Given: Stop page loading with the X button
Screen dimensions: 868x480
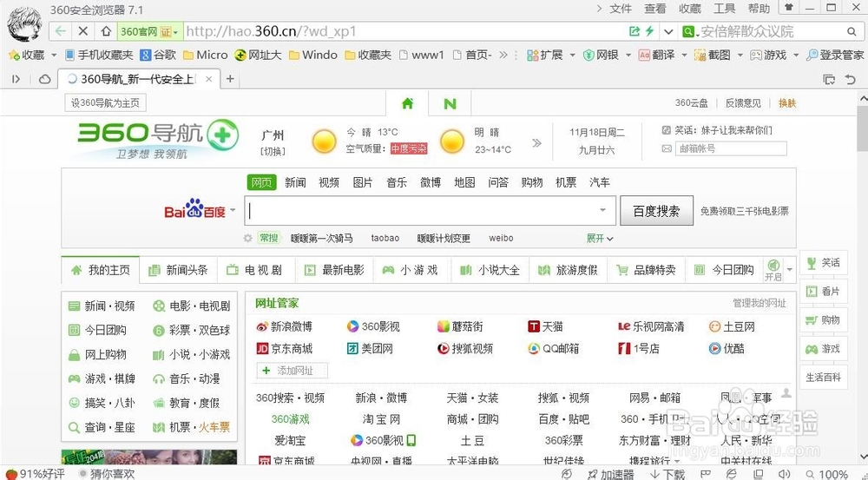Looking at the screenshot, I should click(x=83, y=31).
